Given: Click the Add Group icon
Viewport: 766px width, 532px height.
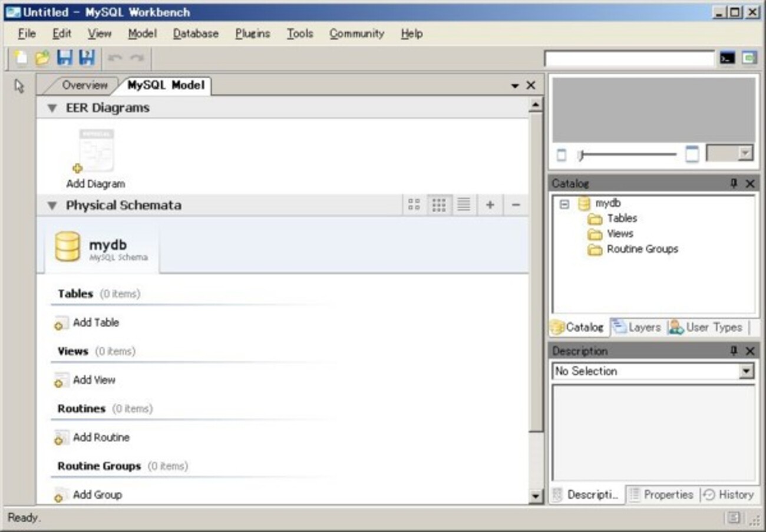Looking at the screenshot, I should [61, 495].
